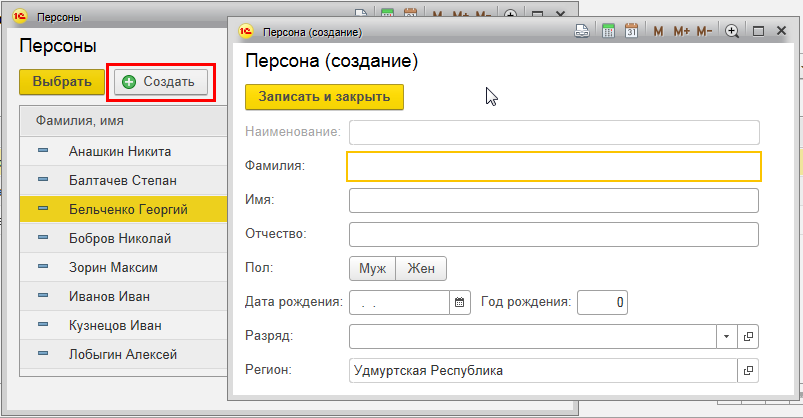Click the Год рождения number field
The width and height of the screenshot is (803, 418).
tap(602, 302)
